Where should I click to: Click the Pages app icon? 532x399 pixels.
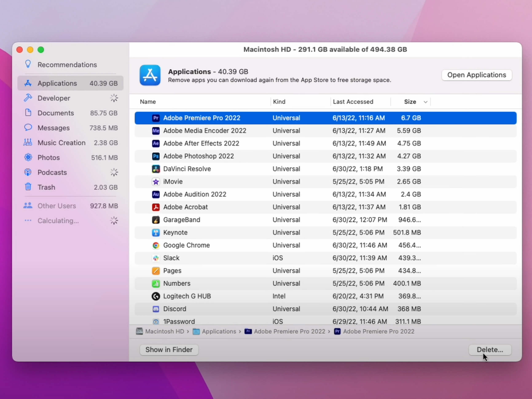[156, 271]
